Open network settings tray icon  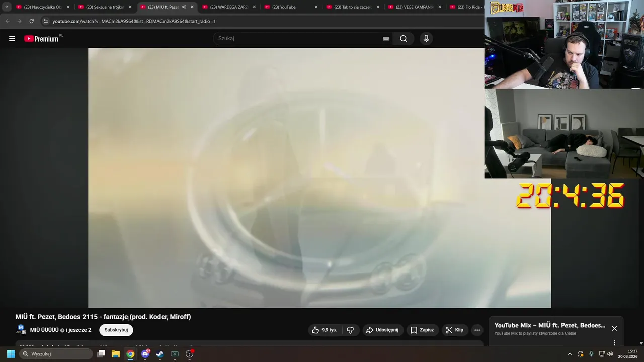click(x=602, y=354)
